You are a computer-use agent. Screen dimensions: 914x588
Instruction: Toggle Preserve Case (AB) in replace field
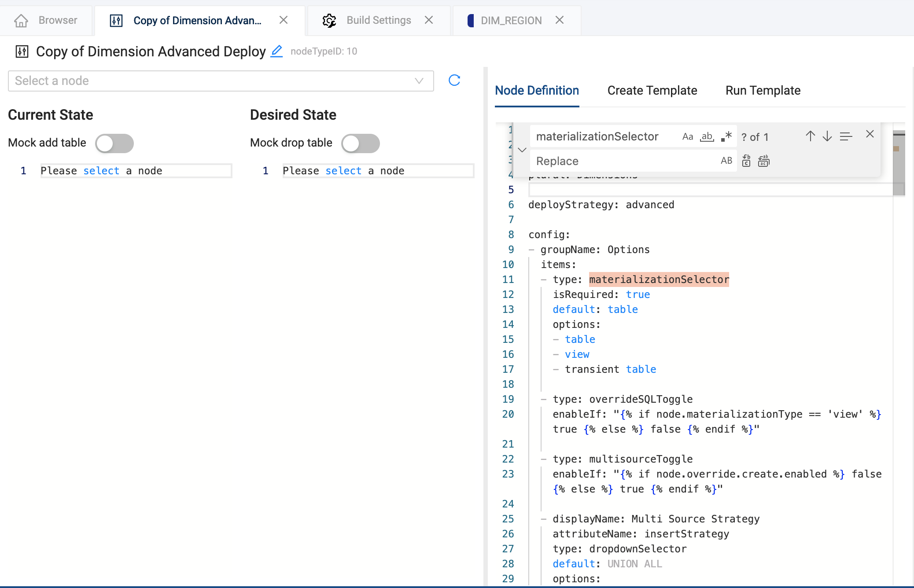726,161
